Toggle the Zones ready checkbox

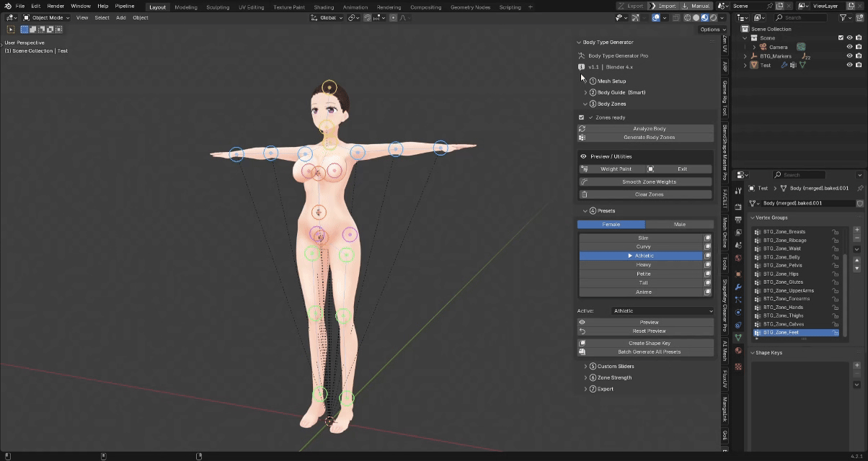(582, 117)
